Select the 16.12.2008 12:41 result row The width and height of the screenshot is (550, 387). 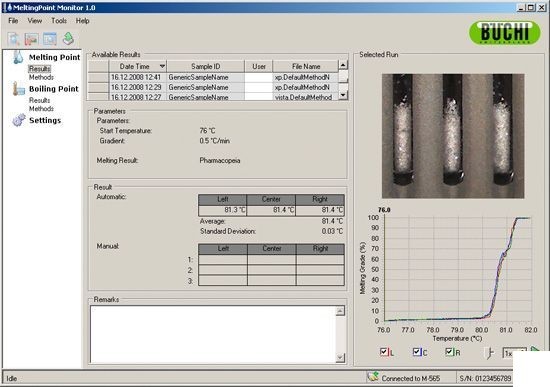pos(213,77)
